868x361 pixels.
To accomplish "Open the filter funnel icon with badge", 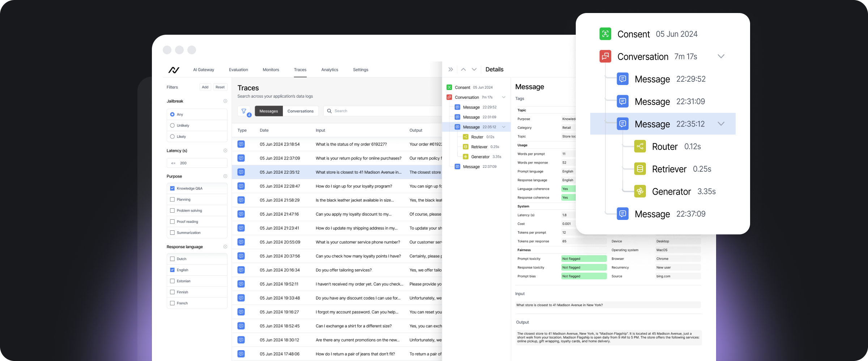I will coord(244,111).
